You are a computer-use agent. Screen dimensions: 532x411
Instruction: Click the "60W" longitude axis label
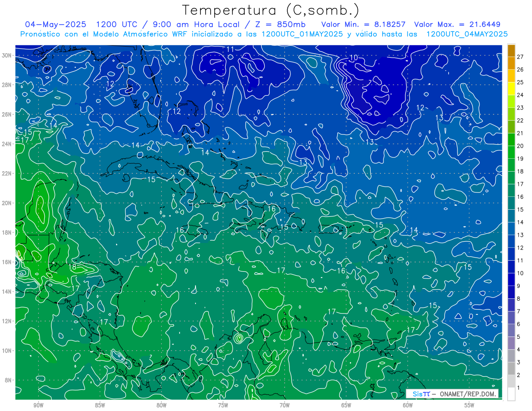[x=408, y=405]
